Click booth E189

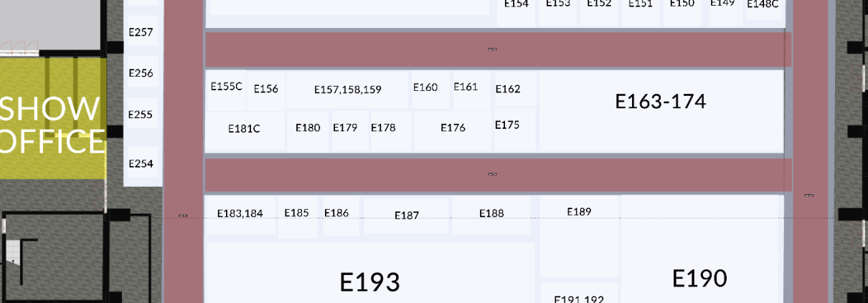pos(579,236)
